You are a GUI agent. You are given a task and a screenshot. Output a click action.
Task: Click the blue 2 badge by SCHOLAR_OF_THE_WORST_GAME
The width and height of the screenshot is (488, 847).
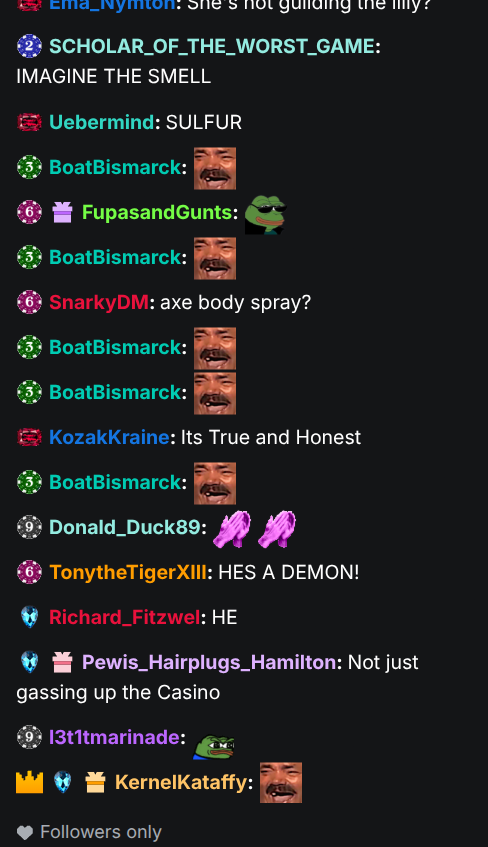[x=29, y=46]
